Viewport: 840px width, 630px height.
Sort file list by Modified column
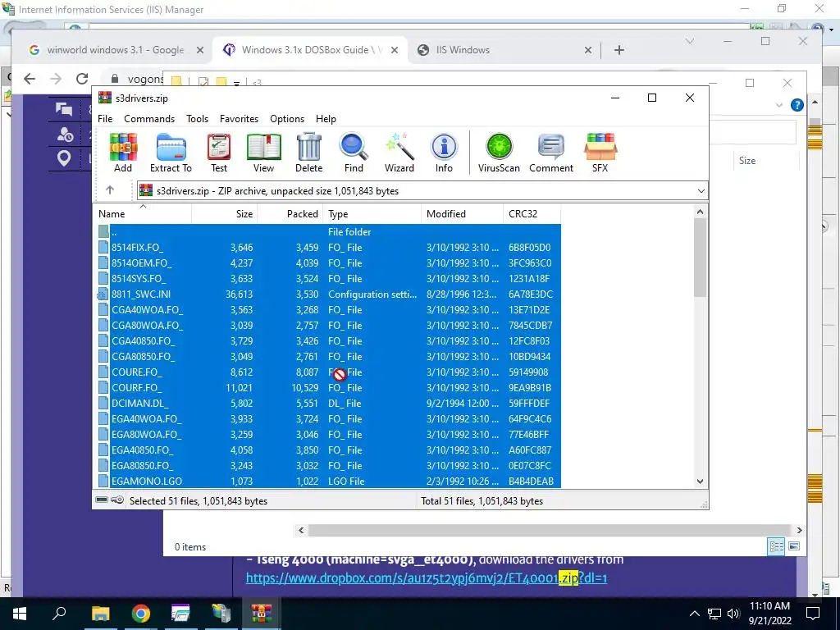pyautogui.click(x=463, y=214)
